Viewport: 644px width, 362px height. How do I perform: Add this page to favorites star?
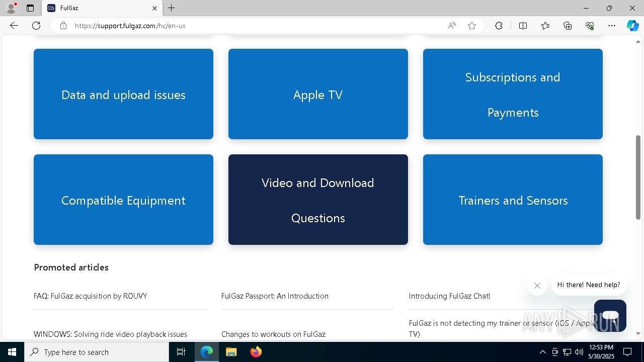click(472, 26)
